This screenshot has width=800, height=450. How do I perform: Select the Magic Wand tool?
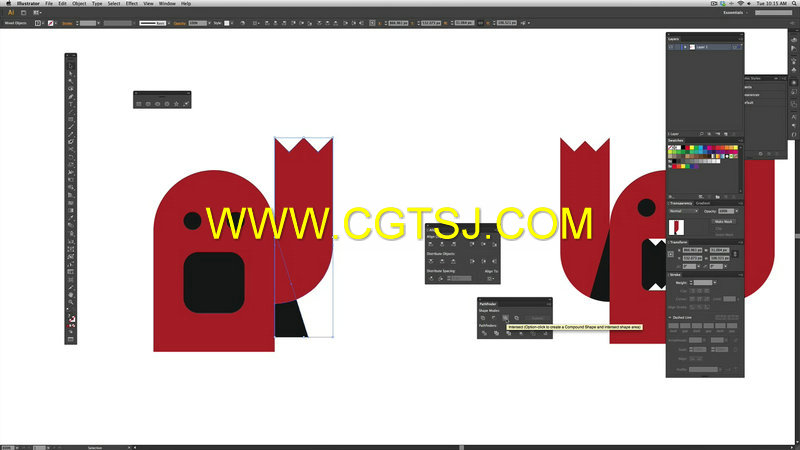point(71,81)
